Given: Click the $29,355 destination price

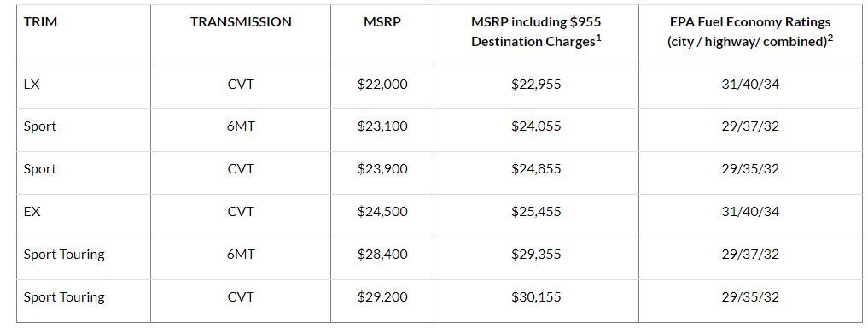Looking at the screenshot, I should point(536,255).
